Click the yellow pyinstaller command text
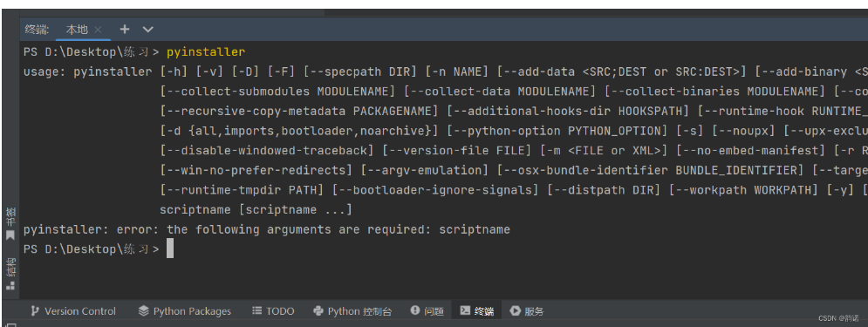This screenshot has height=327, width=868. pyautogui.click(x=206, y=52)
